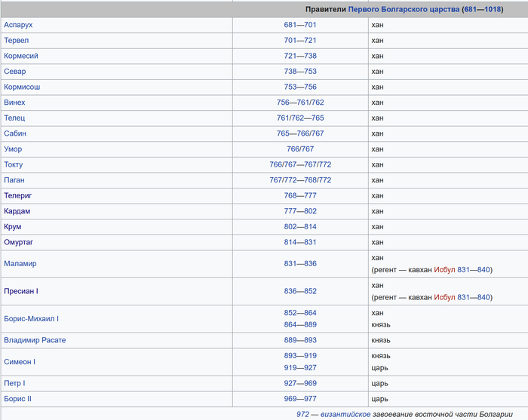Image resolution: width=528 pixels, height=420 pixels.
Task: Click the 767/772—768/772 reign dates link
Action: tap(300, 180)
